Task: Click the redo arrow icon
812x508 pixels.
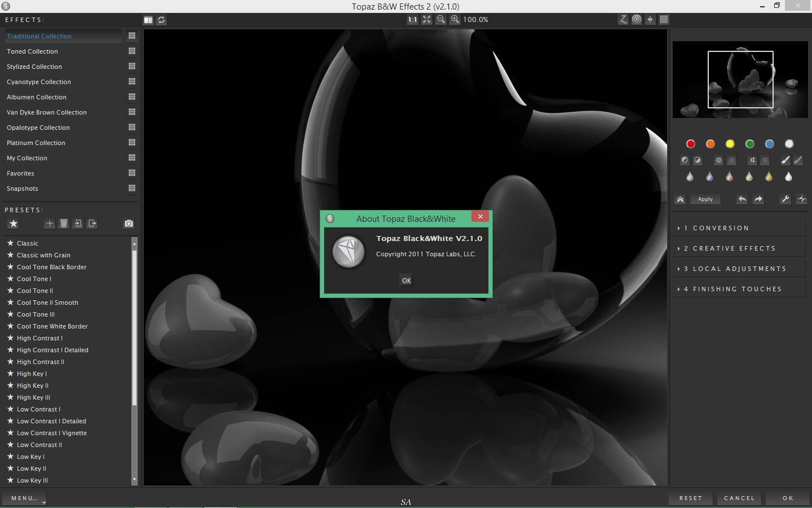Action: click(758, 199)
